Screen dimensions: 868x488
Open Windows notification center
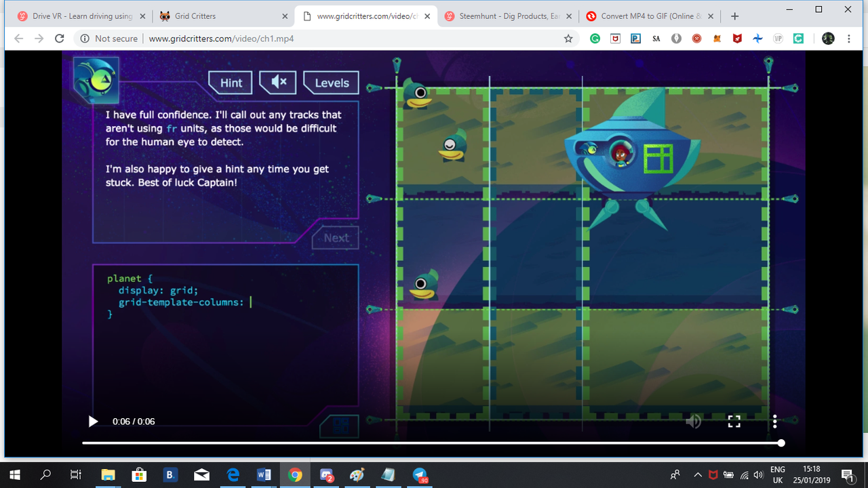click(847, 475)
